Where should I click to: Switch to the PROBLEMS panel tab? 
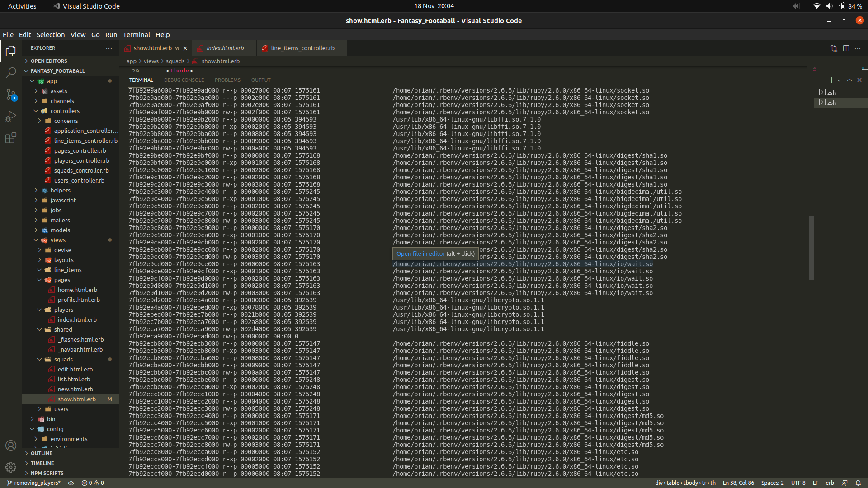(x=227, y=80)
